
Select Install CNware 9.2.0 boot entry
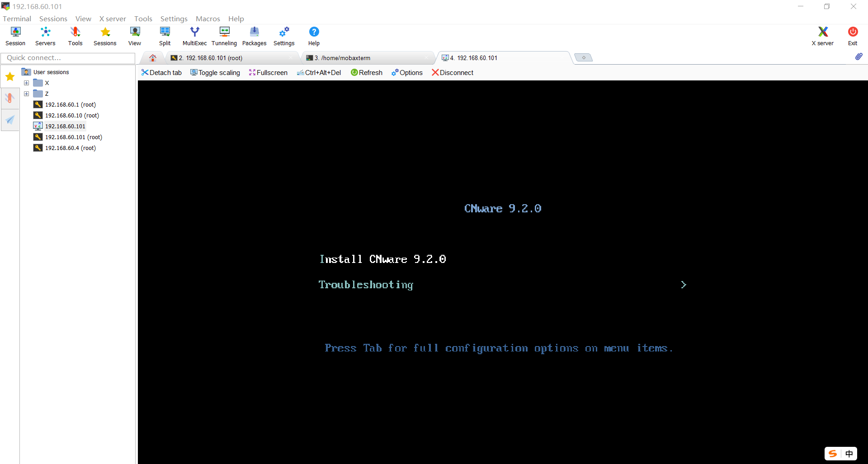click(x=383, y=259)
